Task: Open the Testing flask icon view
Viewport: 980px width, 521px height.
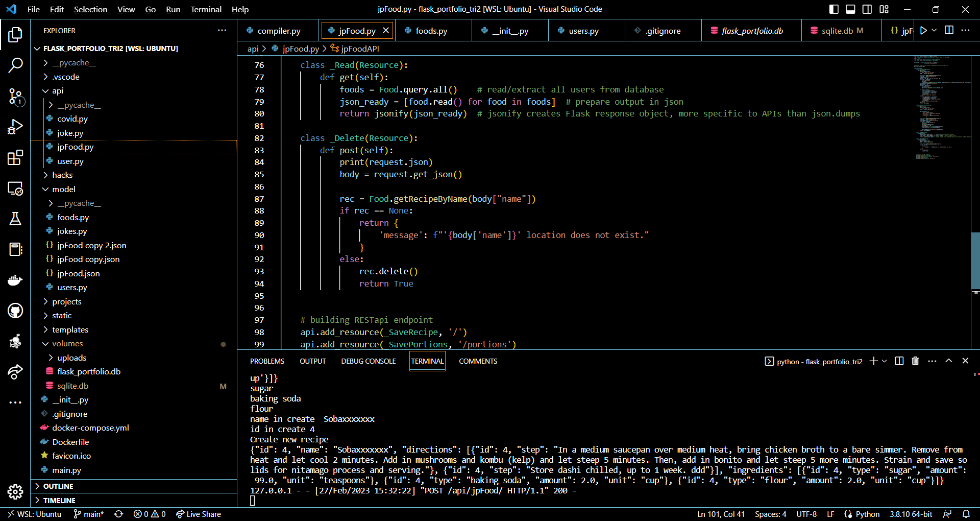Action: tap(15, 219)
